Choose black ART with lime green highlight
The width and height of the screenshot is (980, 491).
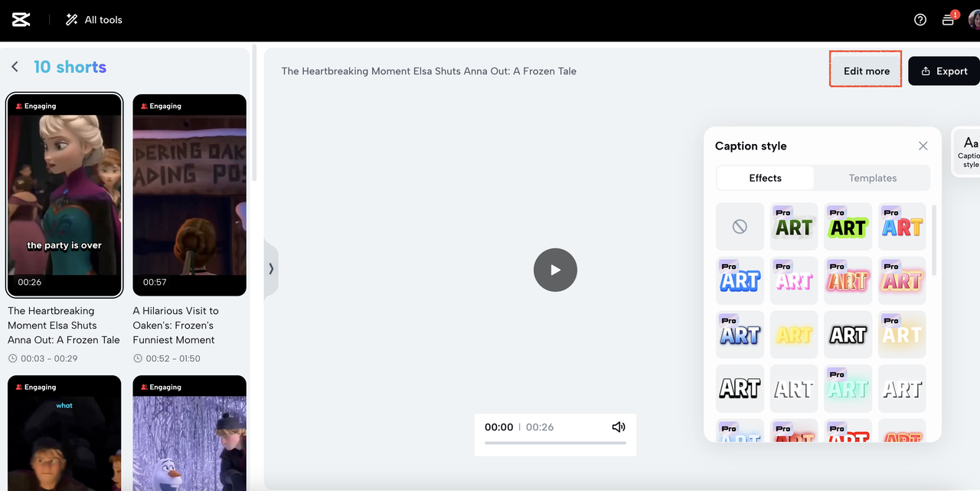point(848,227)
